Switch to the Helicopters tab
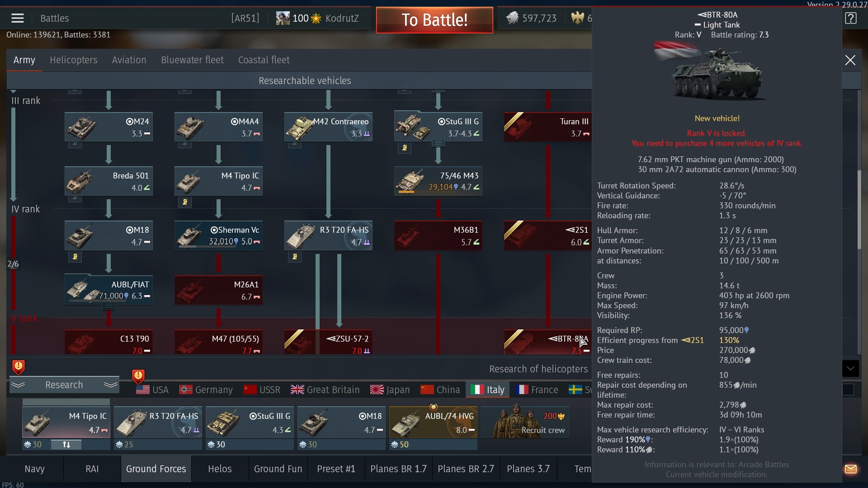868x488 pixels. 73,60
